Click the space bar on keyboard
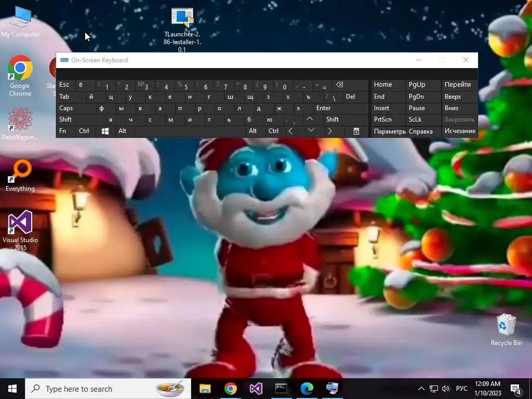The height and width of the screenshot is (399, 532). [190, 131]
